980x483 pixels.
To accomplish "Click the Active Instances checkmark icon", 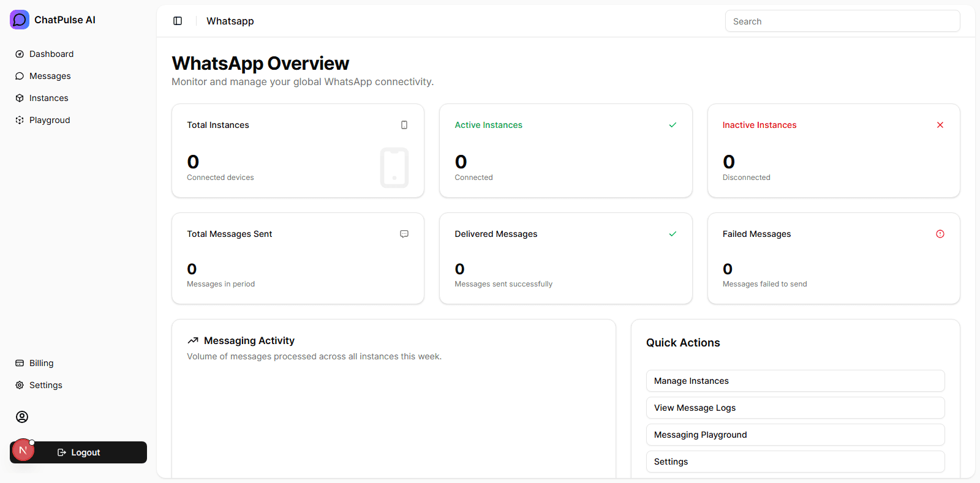I will tap(673, 125).
